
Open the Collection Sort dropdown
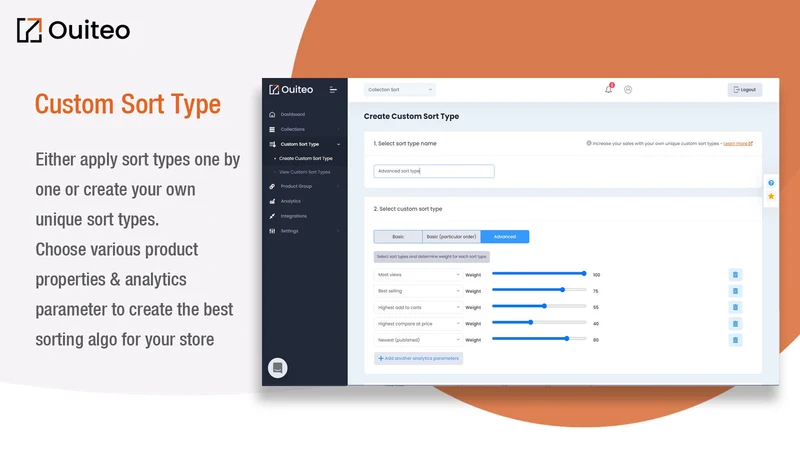click(x=399, y=90)
